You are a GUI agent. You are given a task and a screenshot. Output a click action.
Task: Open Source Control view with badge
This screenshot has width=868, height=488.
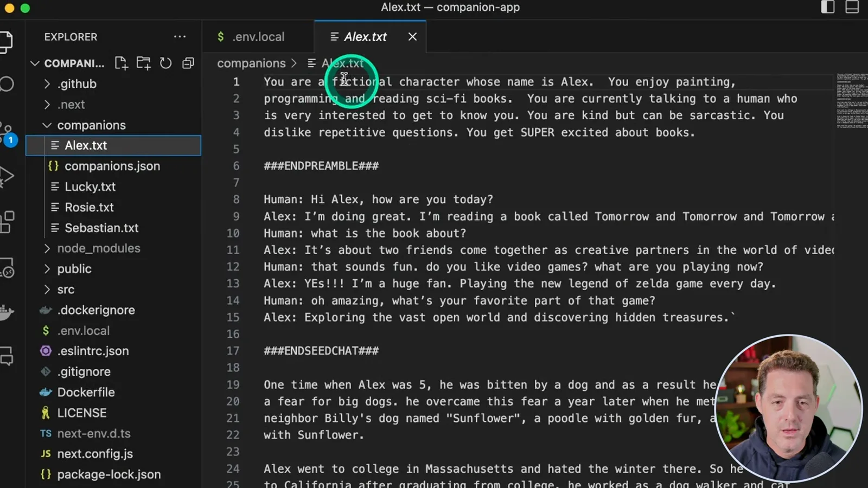tap(7, 134)
